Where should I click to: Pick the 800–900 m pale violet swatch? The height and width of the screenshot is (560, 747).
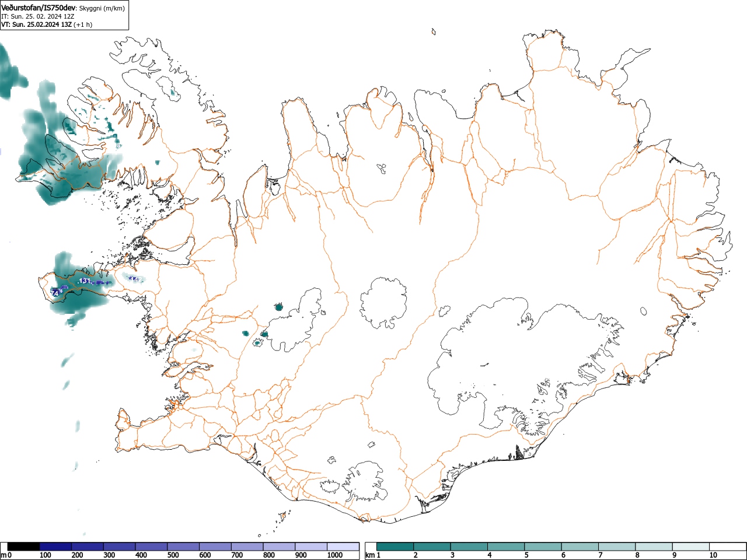[x=279, y=547]
